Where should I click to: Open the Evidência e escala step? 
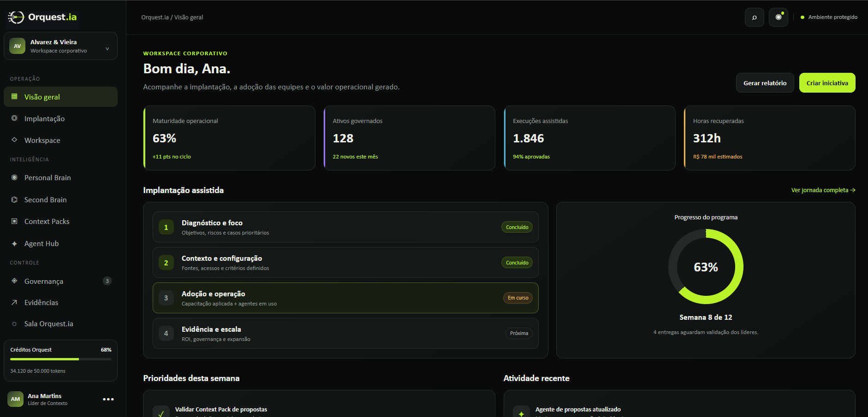point(345,333)
